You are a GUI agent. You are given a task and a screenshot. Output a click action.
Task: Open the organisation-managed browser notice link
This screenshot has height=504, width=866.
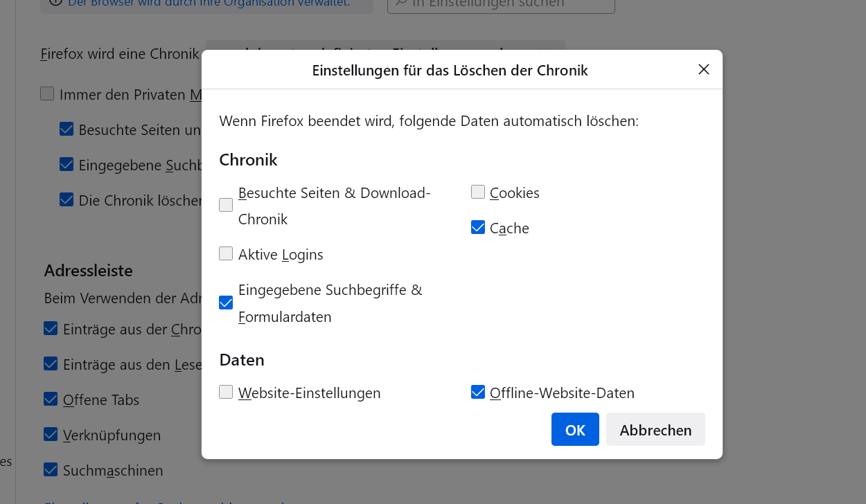[208, 3]
